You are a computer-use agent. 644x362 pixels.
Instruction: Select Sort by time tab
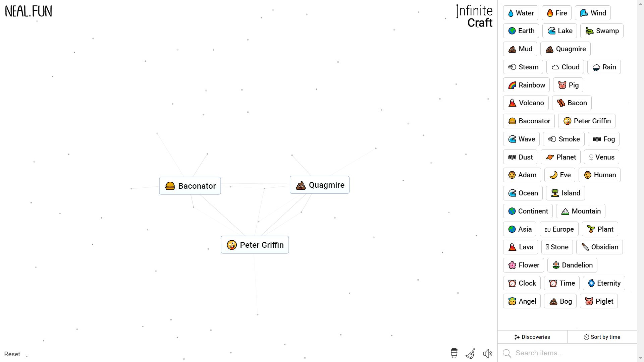click(602, 337)
